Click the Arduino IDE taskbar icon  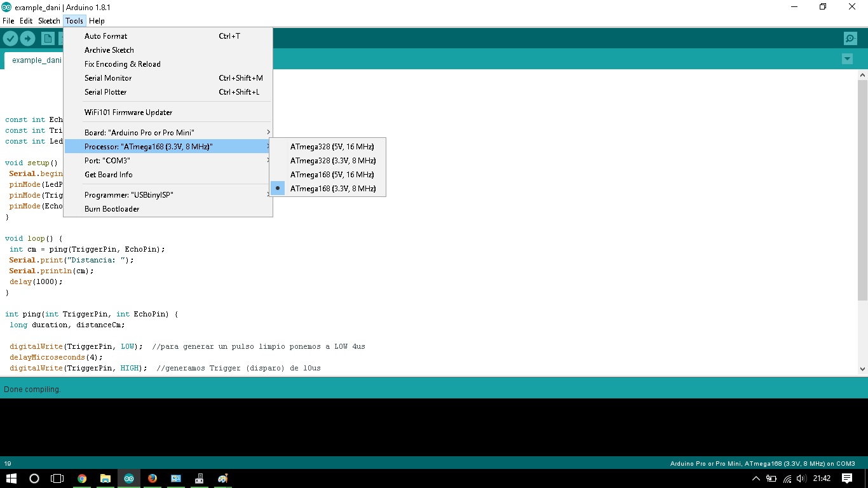[129, 478]
